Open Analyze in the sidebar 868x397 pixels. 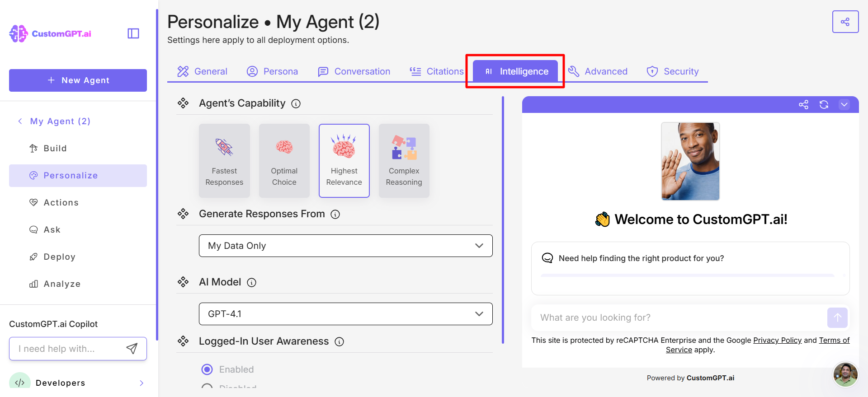78,284
